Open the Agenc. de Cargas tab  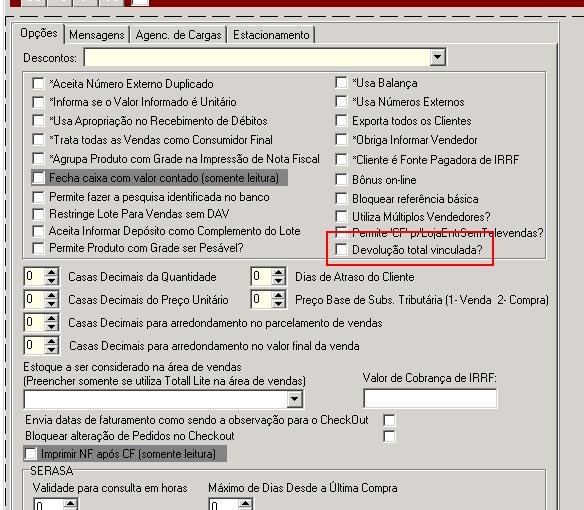click(178, 35)
